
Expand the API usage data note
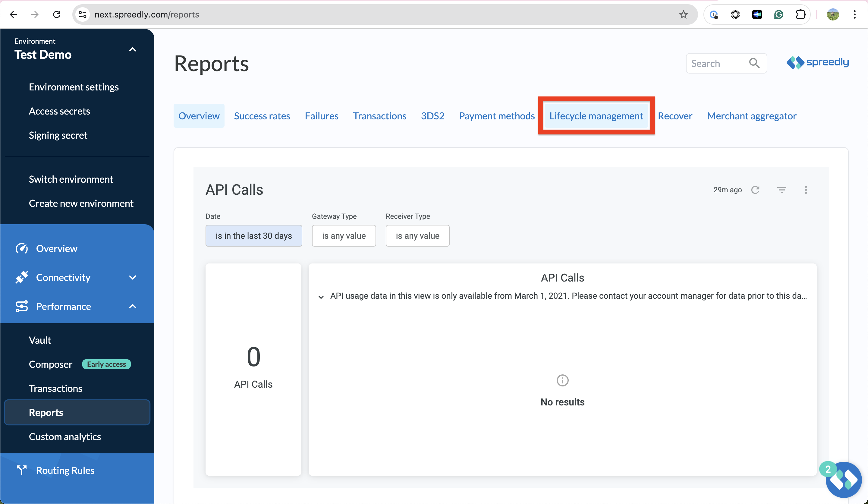pos(321,297)
